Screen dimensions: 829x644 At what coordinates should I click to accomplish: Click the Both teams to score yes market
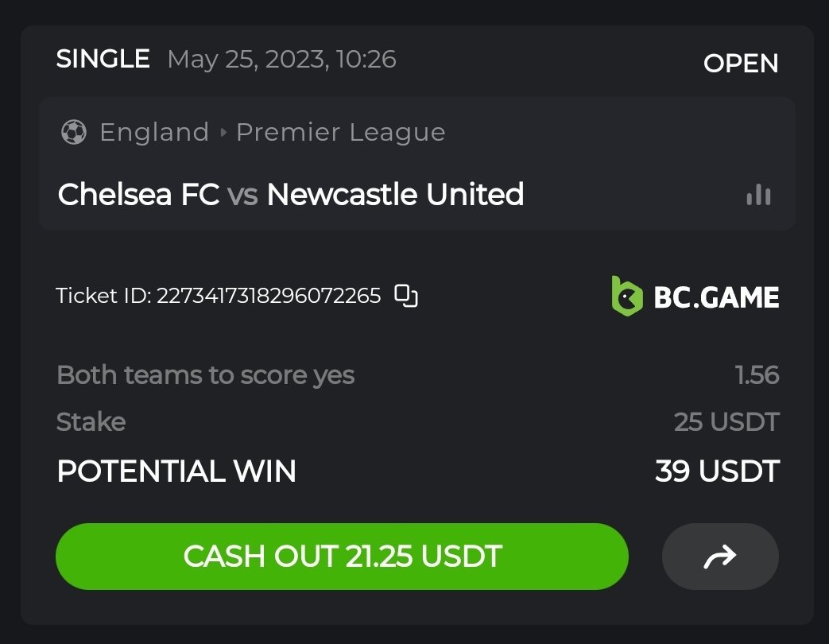point(205,374)
